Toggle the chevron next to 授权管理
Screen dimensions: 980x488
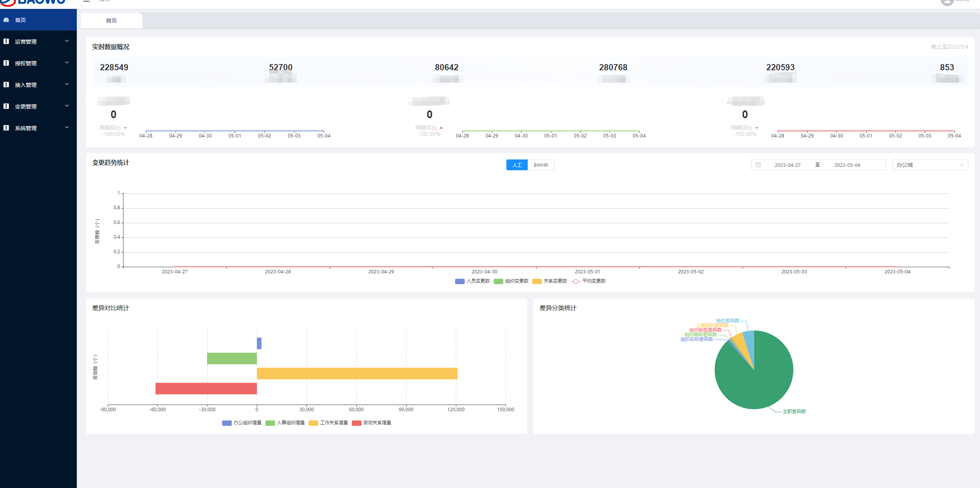tap(67, 63)
